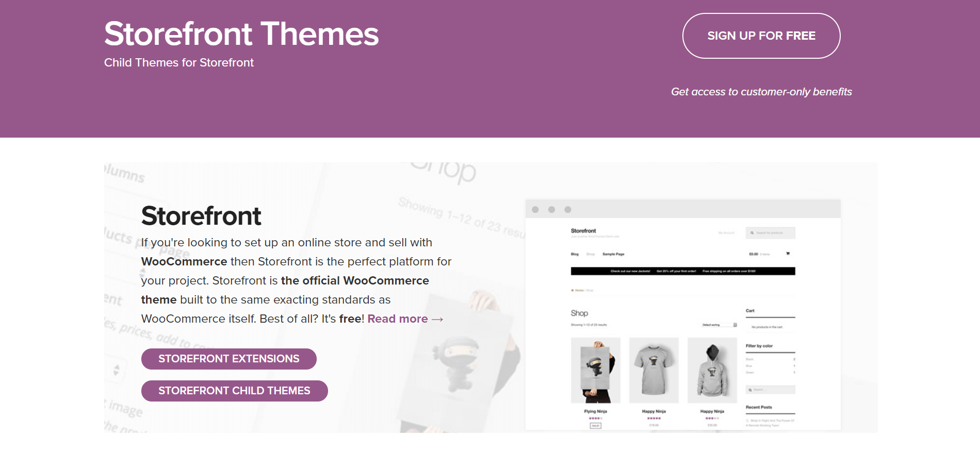
Task: Open the Storefront Extensions page
Action: point(228,359)
